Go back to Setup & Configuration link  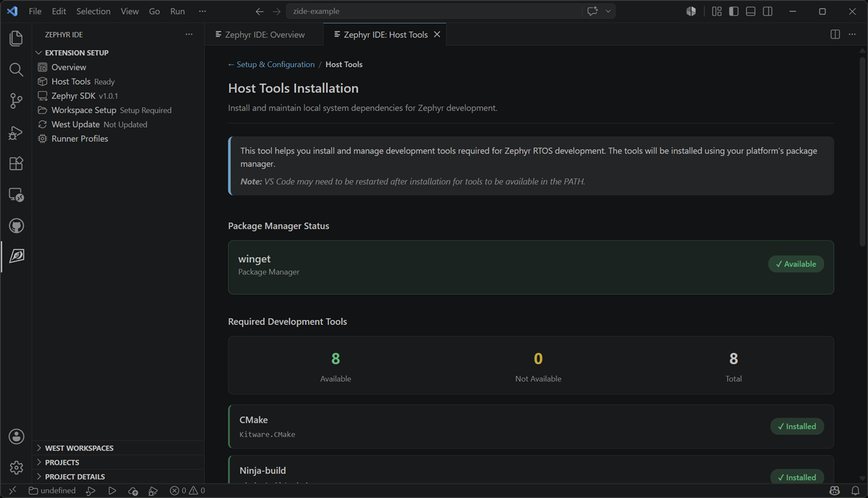tap(272, 64)
